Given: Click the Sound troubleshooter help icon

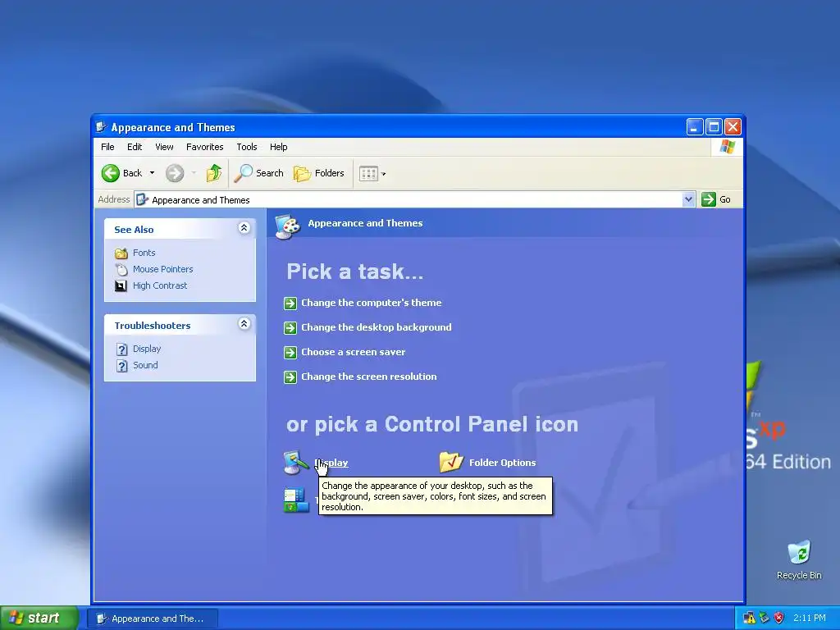Looking at the screenshot, I should pos(122,366).
